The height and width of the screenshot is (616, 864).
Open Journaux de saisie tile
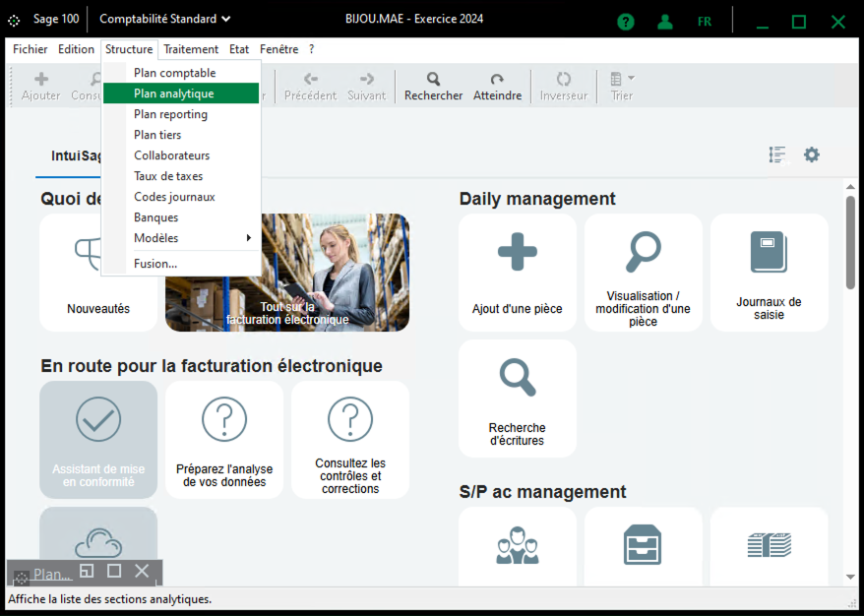pos(769,273)
